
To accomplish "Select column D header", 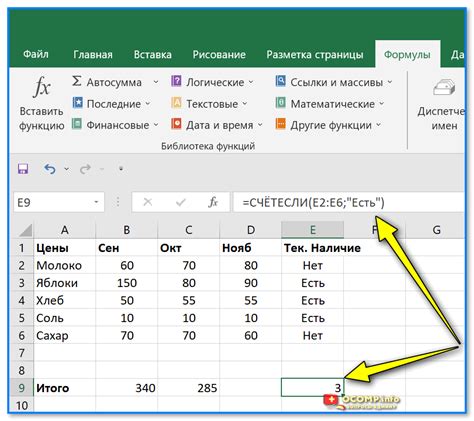I will (x=250, y=230).
